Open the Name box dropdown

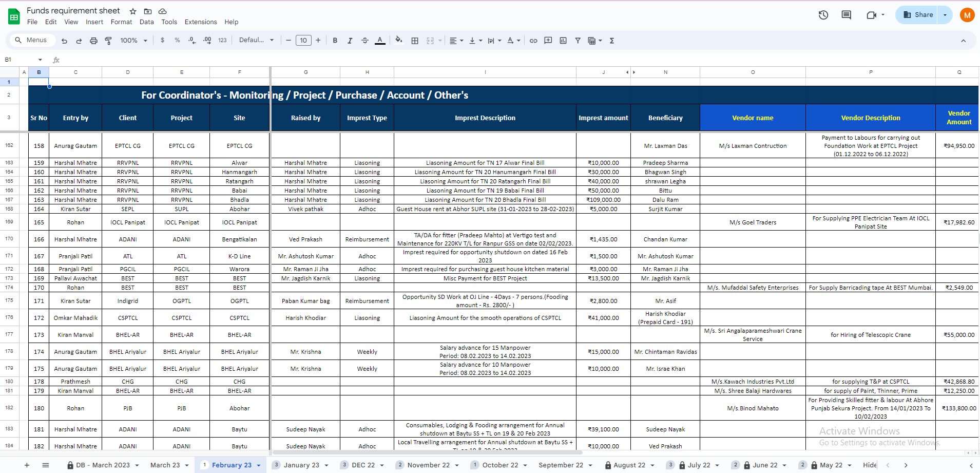[40, 60]
